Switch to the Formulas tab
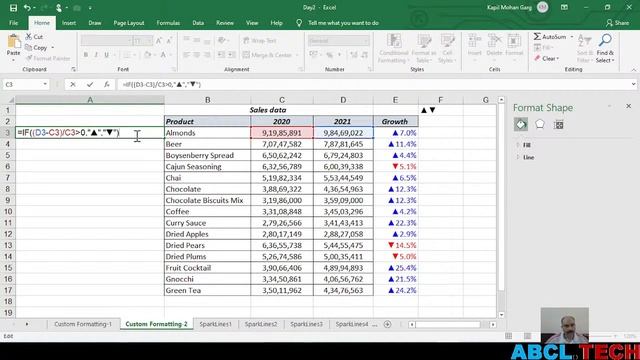Image resolution: width=640 pixels, height=360 pixels. point(168,23)
